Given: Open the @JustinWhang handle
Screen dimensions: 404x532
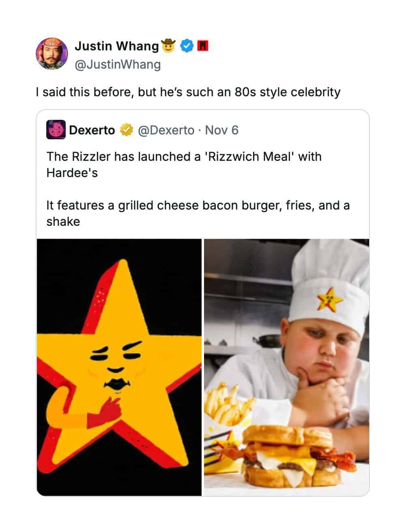Looking at the screenshot, I should click(x=118, y=65).
